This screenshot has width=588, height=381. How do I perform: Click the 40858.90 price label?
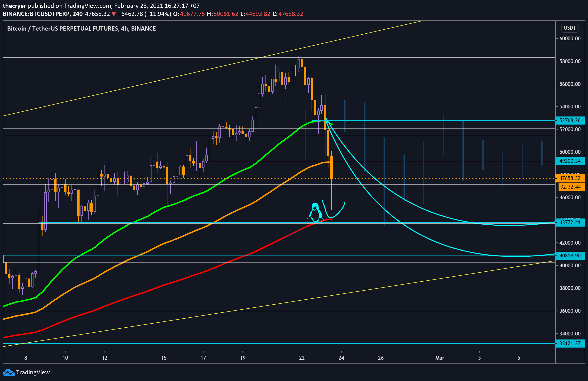click(x=570, y=256)
